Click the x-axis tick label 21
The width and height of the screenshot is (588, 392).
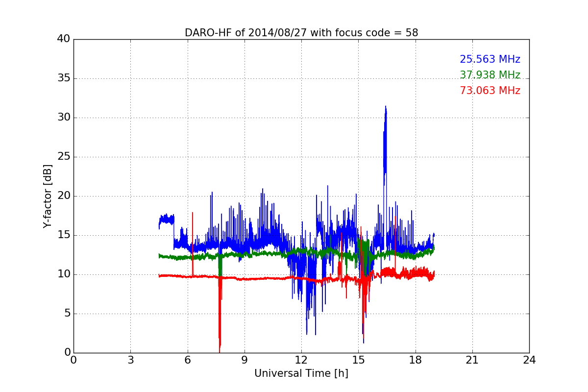coord(472,360)
